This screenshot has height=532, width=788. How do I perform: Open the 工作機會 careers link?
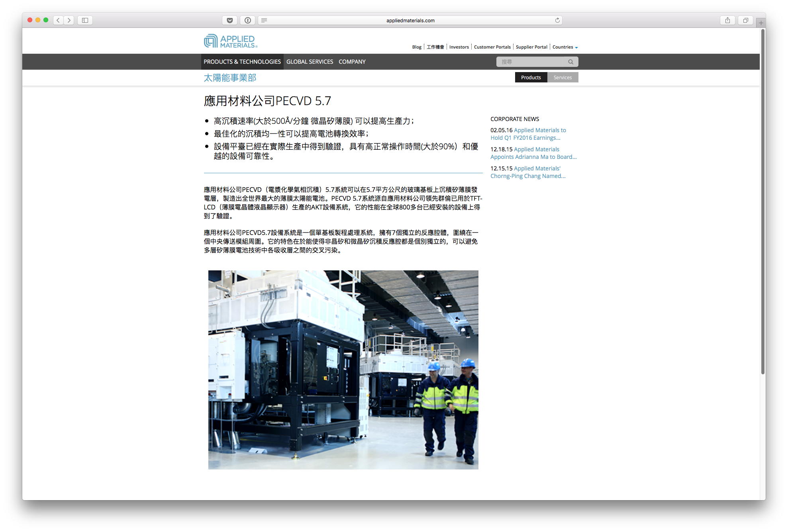435,47
